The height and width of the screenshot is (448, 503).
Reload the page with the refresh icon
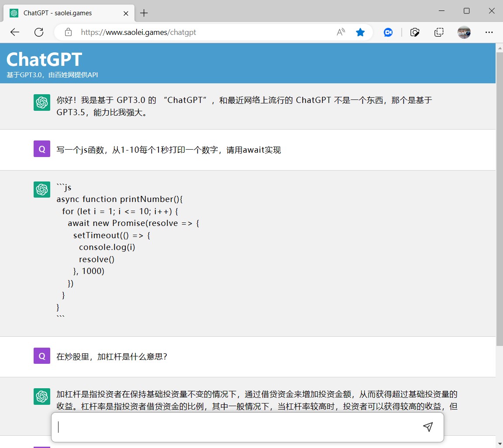[x=39, y=32]
